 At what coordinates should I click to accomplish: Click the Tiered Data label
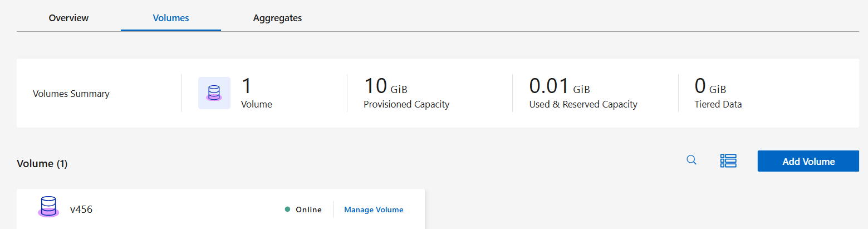[x=718, y=104]
